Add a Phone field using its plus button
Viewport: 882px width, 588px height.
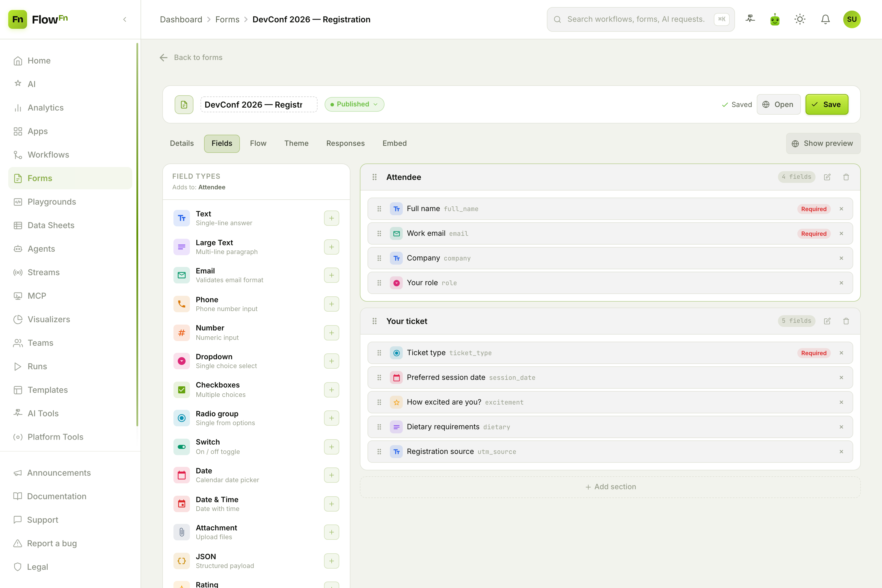point(332,304)
